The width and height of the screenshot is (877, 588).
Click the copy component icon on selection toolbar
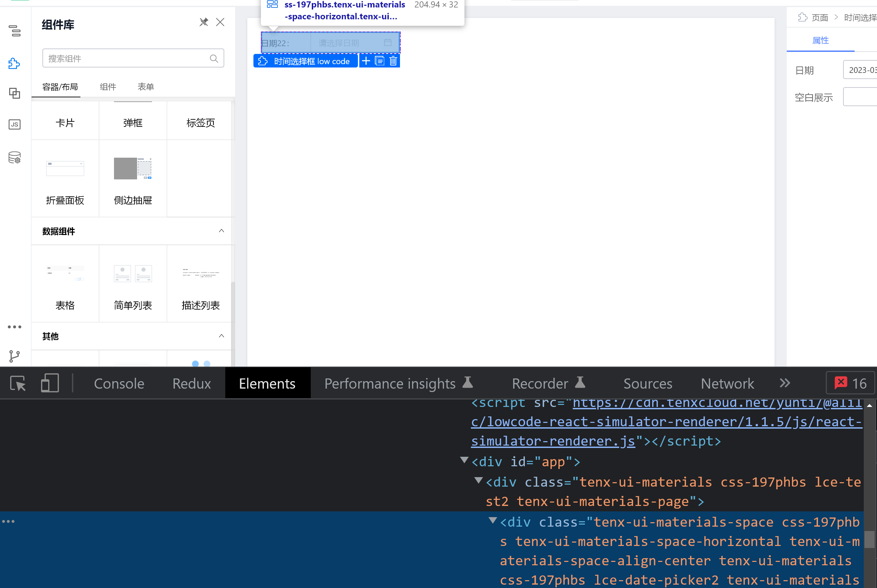[x=380, y=61]
